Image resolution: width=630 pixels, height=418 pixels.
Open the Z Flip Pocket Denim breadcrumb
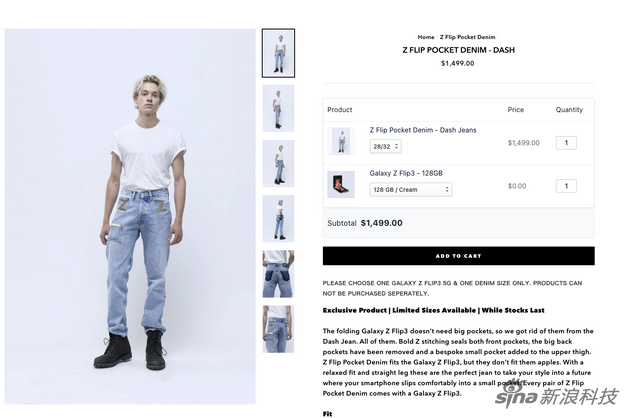(467, 37)
